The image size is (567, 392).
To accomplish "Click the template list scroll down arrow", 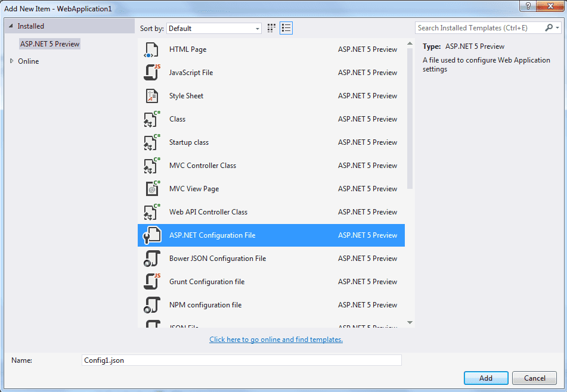I will 410,322.
